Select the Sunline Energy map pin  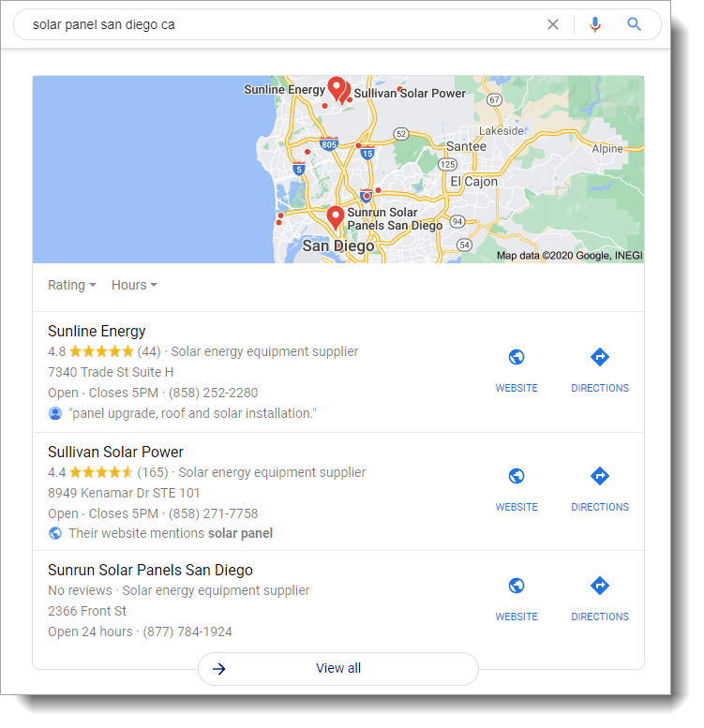tap(337, 88)
